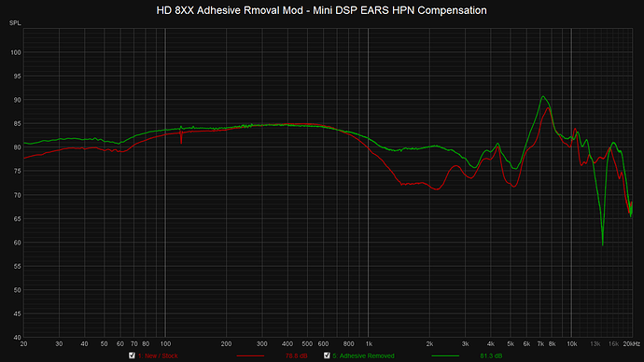Click the 78.8 dB legend value

pos(296,355)
